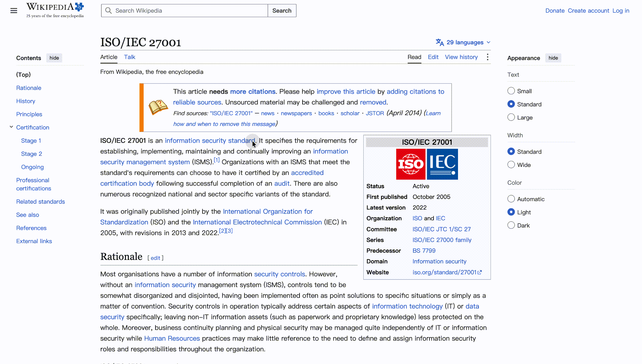Go to History in Contents
The width and height of the screenshot is (642, 364).
tap(26, 101)
